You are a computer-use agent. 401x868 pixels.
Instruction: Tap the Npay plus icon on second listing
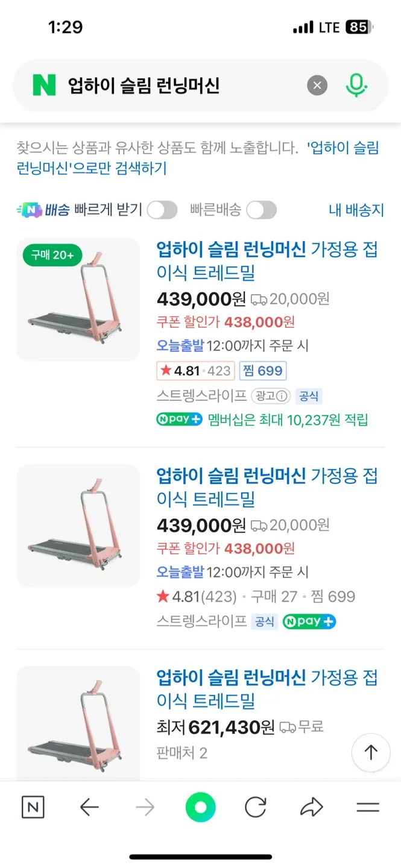click(309, 621)
